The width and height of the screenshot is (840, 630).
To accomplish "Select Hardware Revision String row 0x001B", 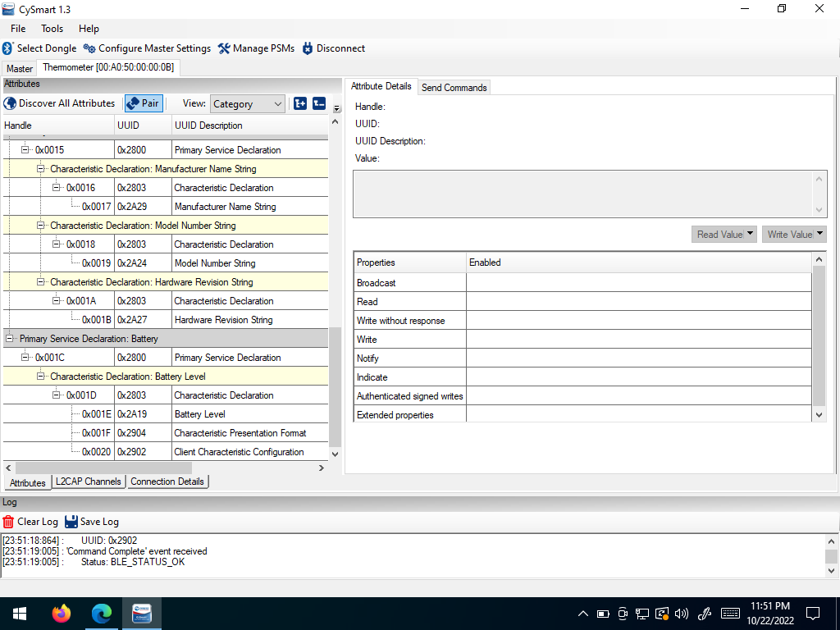I will (x=166, y=320).
